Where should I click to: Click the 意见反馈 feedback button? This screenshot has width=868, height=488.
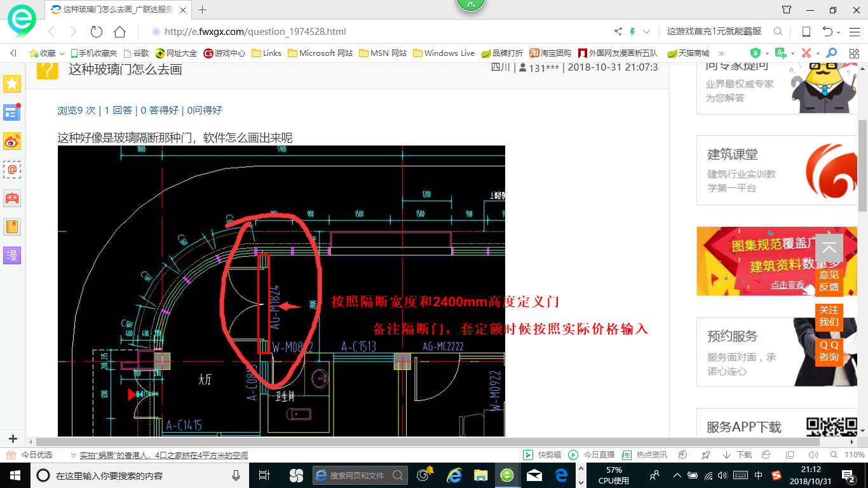click(x=829, y=281)
